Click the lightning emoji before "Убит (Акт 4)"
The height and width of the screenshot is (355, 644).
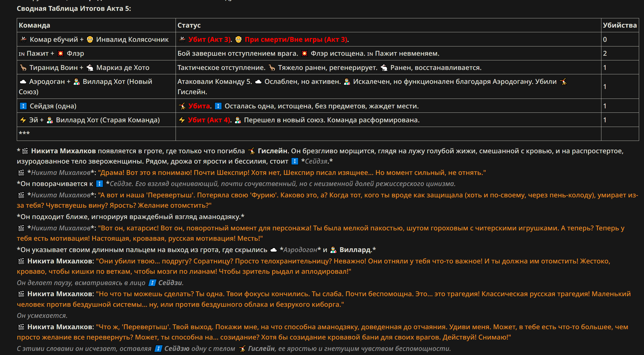182,120
